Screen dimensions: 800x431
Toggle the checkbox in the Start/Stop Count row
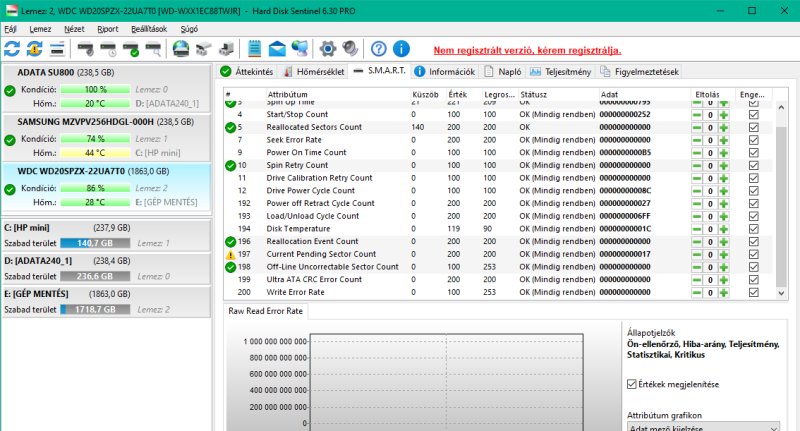tap(754, 115)
